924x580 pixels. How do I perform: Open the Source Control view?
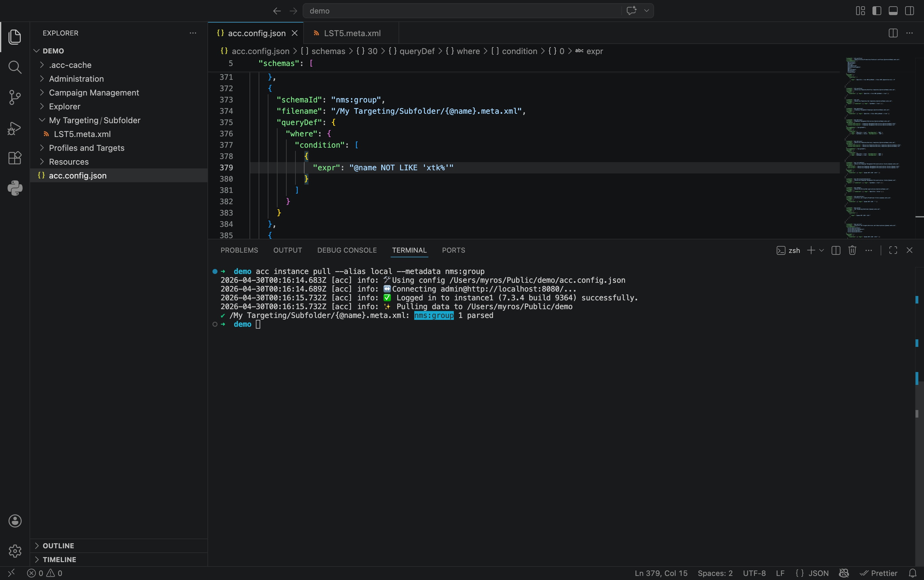14,97
